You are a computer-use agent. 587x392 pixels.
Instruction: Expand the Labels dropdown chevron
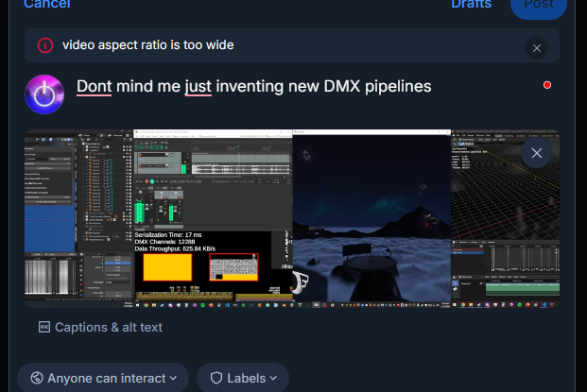point(273,378)
